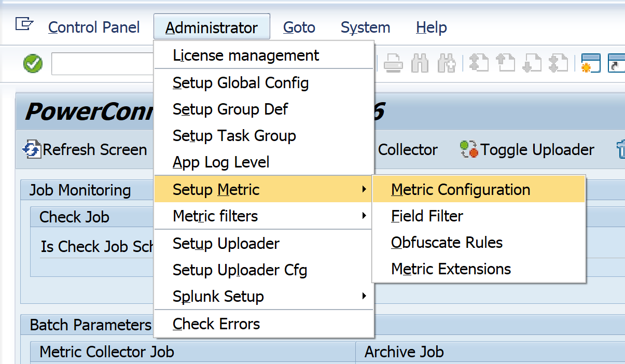Click the Find binoculars icon
The height and width of the screenshot is (364, 625).
pyautogui.click(x=420, y=64)
